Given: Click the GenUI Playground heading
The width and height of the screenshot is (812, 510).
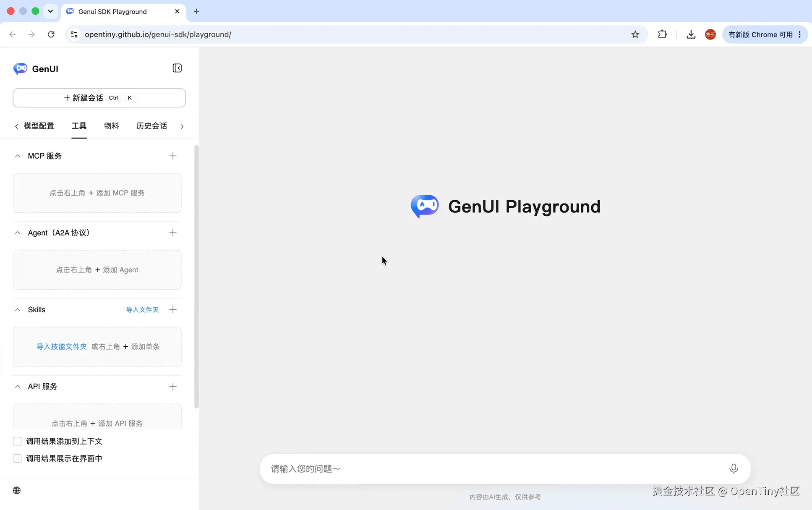Looking at the screenshot, I should pyautogui.click(x=524, y=207).
